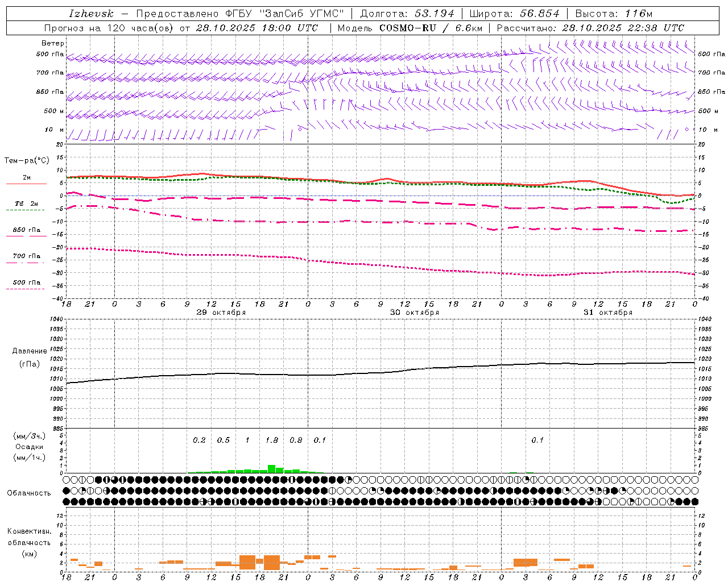
Task: Click the 'Широта: 56.854' value
Action: pos(514,14)
